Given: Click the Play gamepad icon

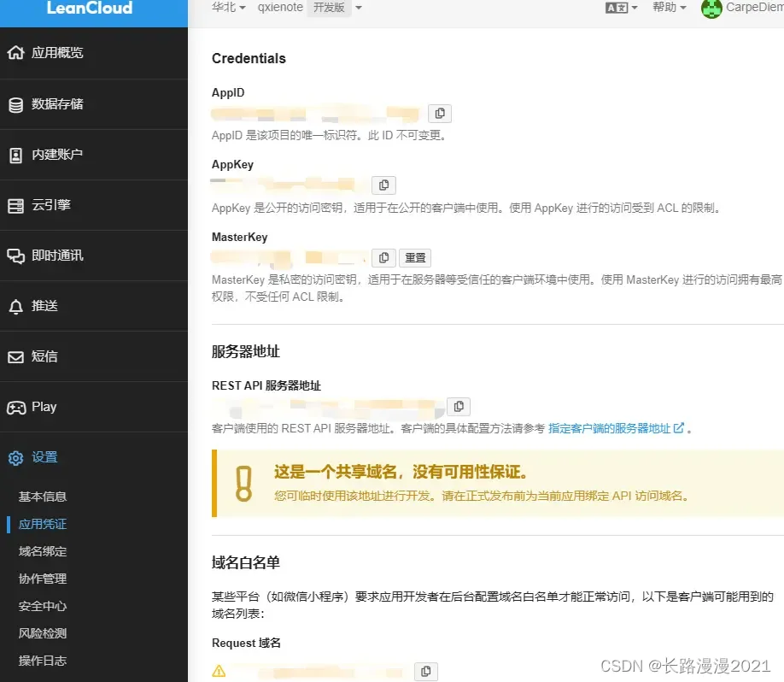Looking at the screenshot, I should (x=16, y=408).
